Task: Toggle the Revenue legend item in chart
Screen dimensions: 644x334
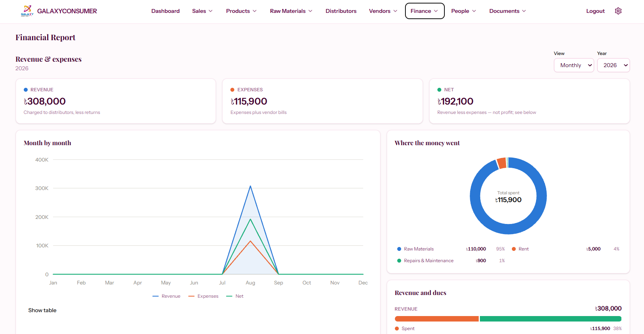Action: [166, 296]
